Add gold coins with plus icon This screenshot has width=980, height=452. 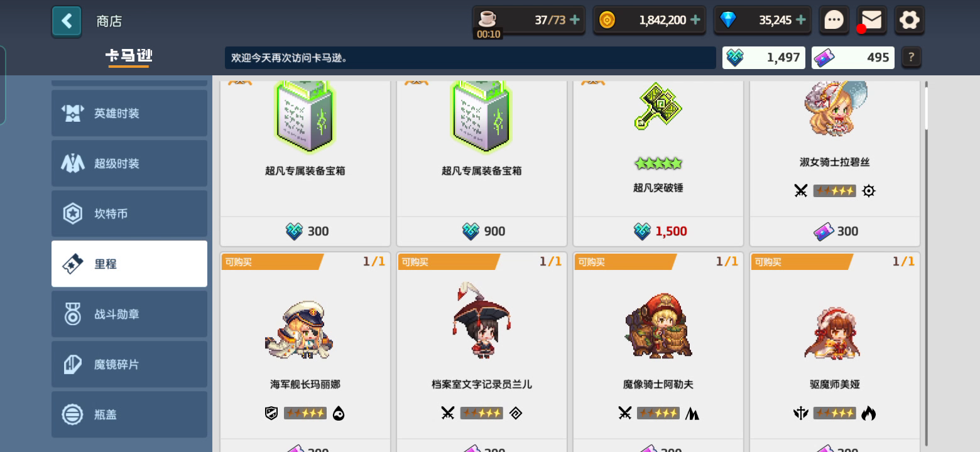pos(695,20)
